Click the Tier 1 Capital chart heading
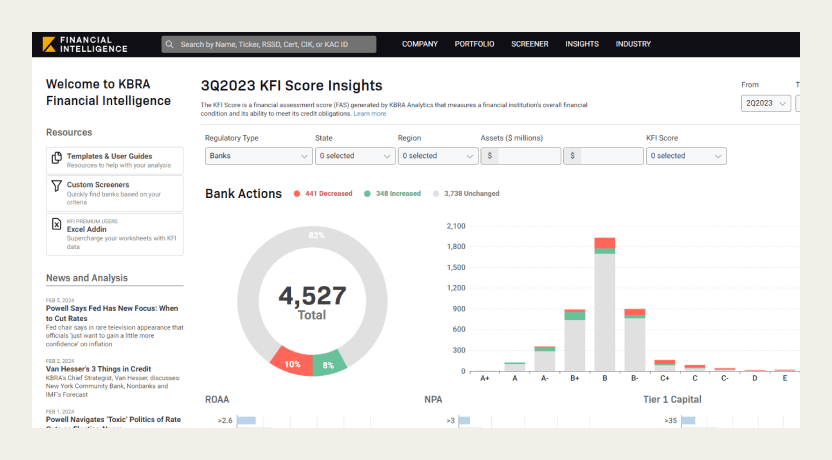 coord(672,400)
